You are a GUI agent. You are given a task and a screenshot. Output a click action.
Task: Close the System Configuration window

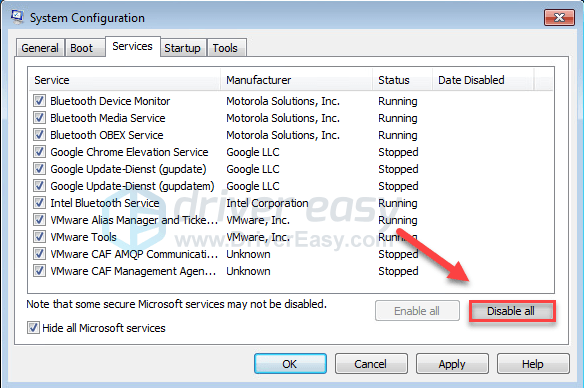(x=559, y=18)
